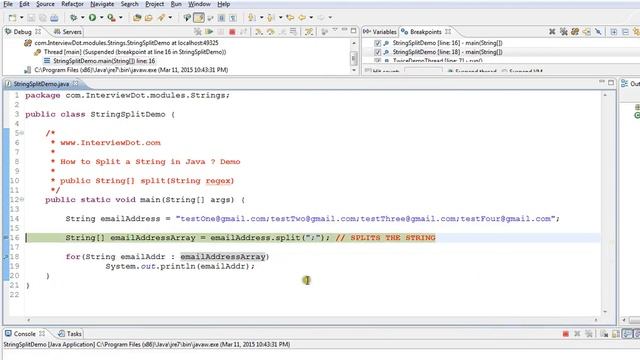Viewport: 640px width, 360px height.
Task: Click the green Run button in toolbar
Action: coord(93,18)
